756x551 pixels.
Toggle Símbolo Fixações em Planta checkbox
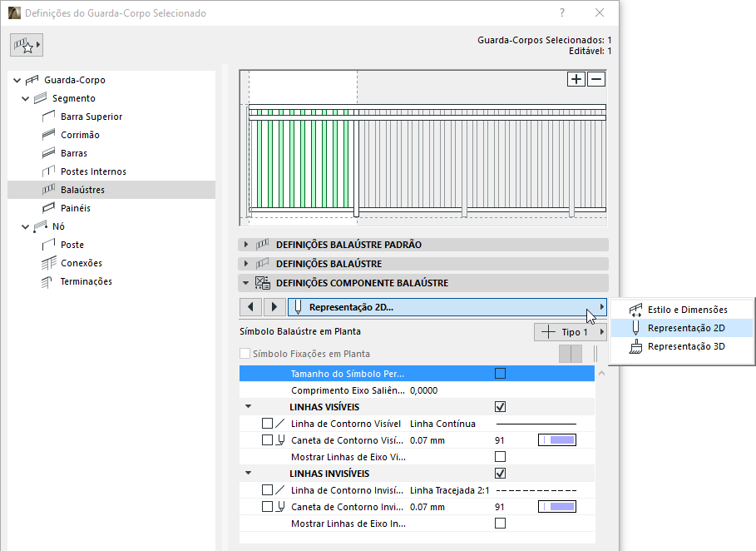[245, 354]
